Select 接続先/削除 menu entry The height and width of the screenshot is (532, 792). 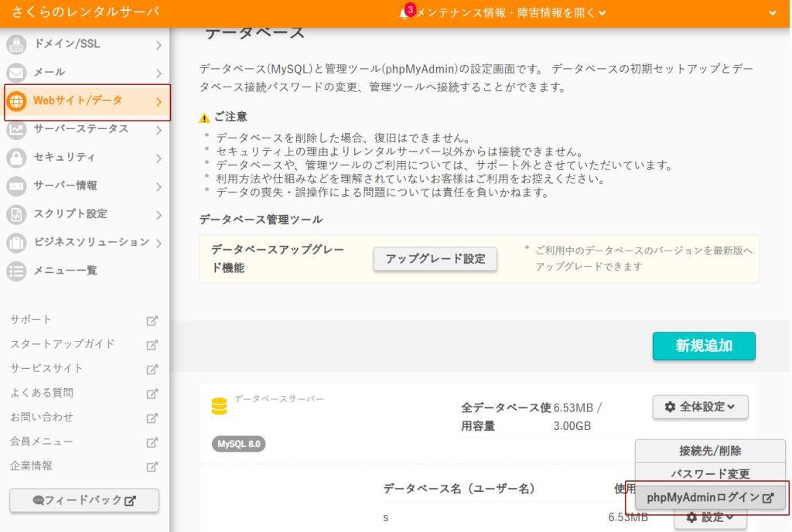(710, 451)
